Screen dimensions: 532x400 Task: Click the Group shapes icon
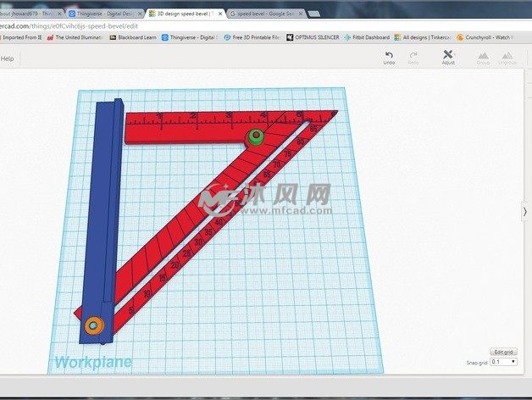(483, 56)
